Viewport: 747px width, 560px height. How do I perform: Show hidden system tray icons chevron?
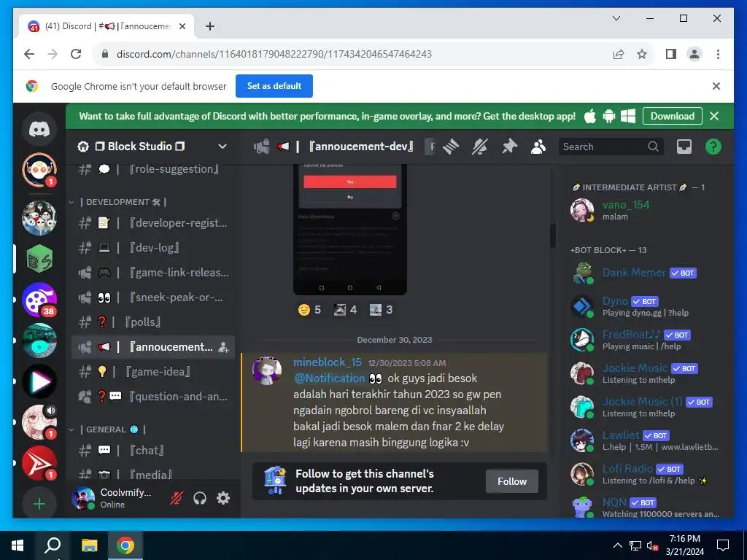click(617, 545)
